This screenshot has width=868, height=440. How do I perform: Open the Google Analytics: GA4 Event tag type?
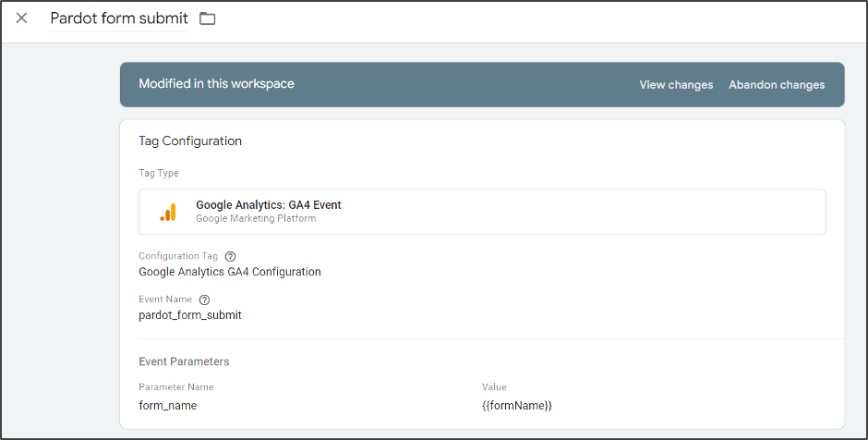coord(482,212)
